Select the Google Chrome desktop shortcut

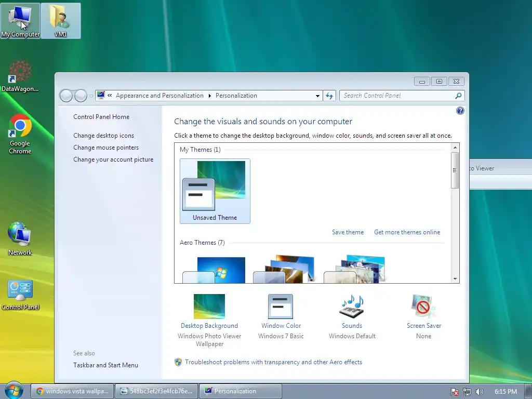coord(20,134)
